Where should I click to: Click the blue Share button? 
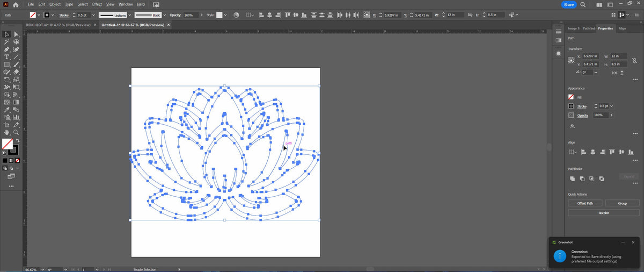(568, 4)
